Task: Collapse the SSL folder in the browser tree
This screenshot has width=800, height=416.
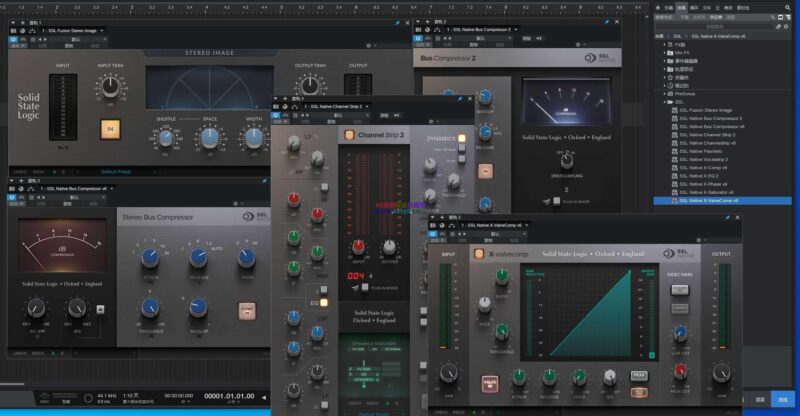Action: tap(665, 102)
